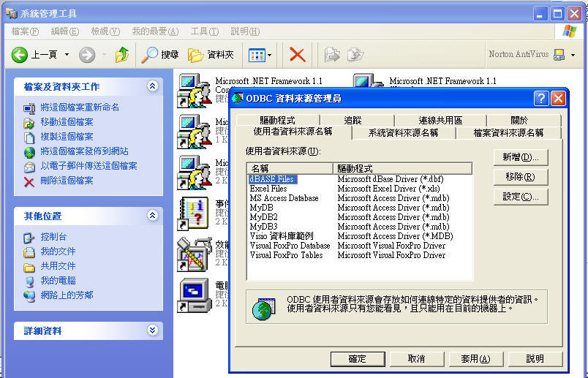Click the ODBC dialog help question-mark button
588x378 pixels.
click(541, 99)
